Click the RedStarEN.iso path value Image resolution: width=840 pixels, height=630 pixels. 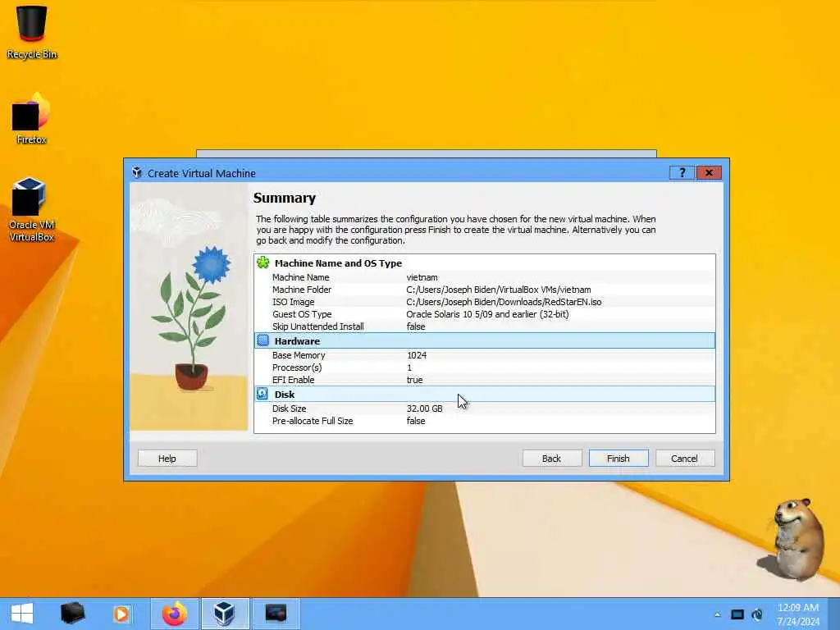pyautogui.click(x=504, y=302)
